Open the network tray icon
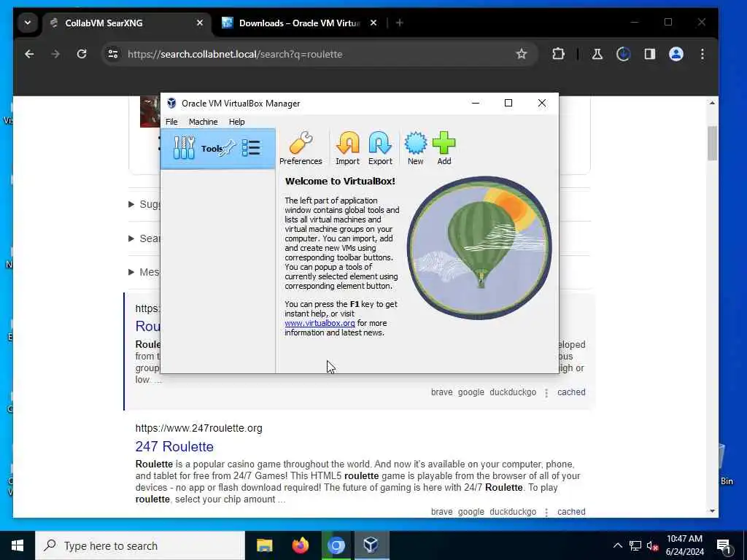The height and width of the screenshot is (560, 747). click(635, 545)
